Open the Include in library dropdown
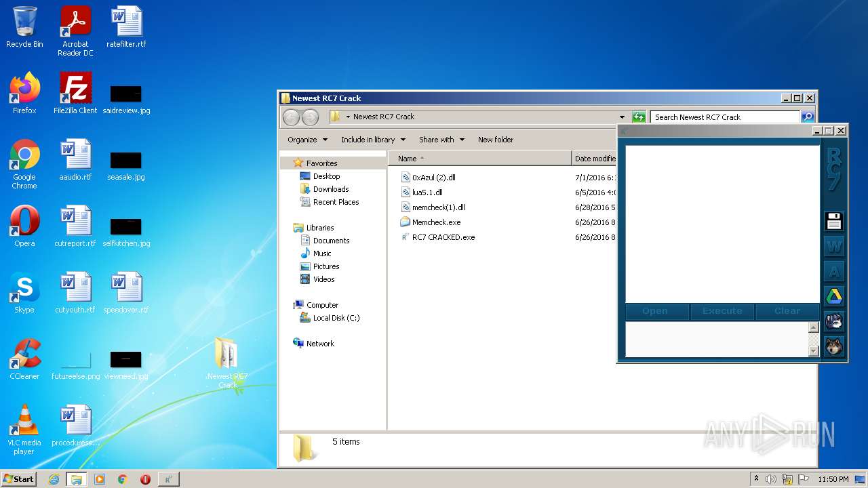 click(x=373, y=140)
